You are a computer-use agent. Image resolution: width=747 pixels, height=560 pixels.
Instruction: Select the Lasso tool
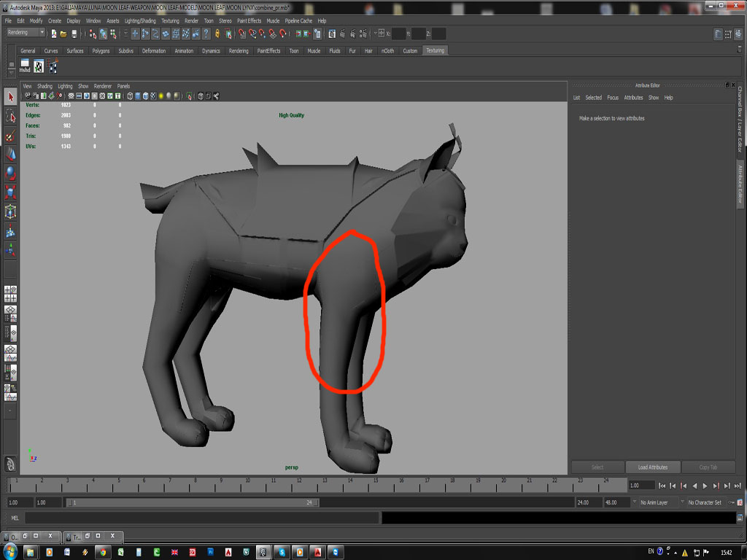[x=10, y=115]
